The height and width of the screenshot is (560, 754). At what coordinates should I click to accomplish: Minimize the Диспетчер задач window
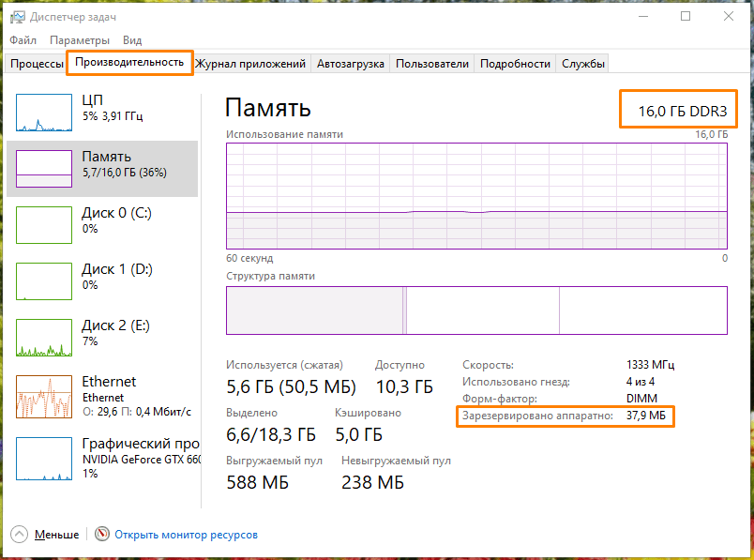tap(643, 16)
